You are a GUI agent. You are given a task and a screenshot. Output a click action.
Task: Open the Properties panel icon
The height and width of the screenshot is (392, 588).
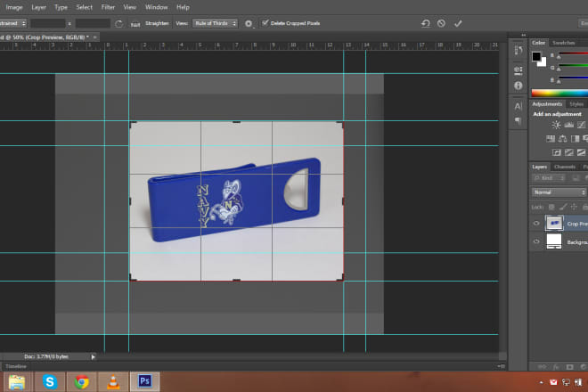519,69
